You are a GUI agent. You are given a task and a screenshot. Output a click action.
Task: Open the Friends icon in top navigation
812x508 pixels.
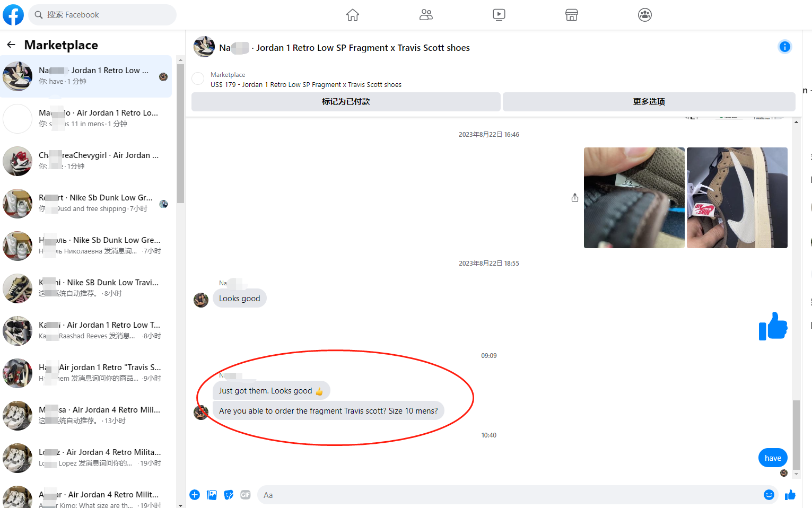426,15
